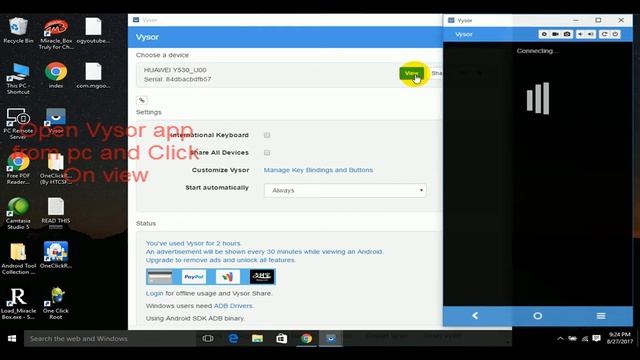Image resolution: width=640 pixels, height=360 pixels.
Task: Open Manage Key Bindings and Buttons link
Action: pyautogui.click(x=318, y=170)
